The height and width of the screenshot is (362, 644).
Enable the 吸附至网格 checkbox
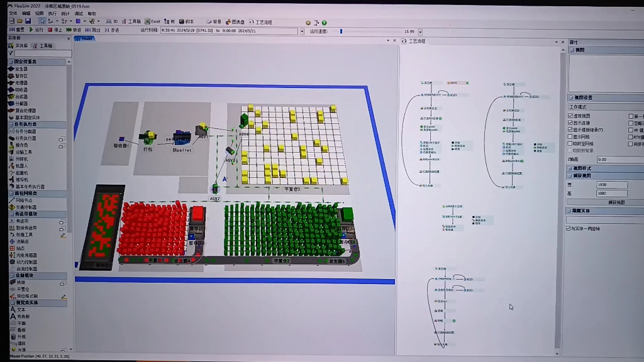coord(570,143)
